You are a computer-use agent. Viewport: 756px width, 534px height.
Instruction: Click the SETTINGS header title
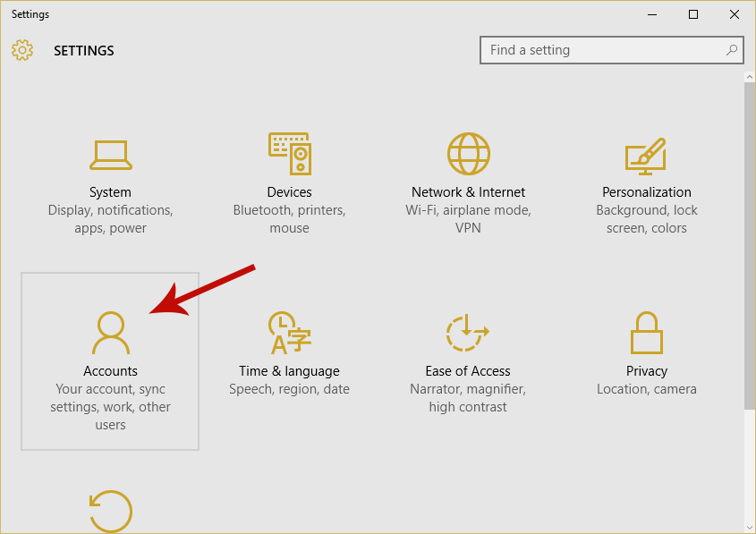pos(84,51)
